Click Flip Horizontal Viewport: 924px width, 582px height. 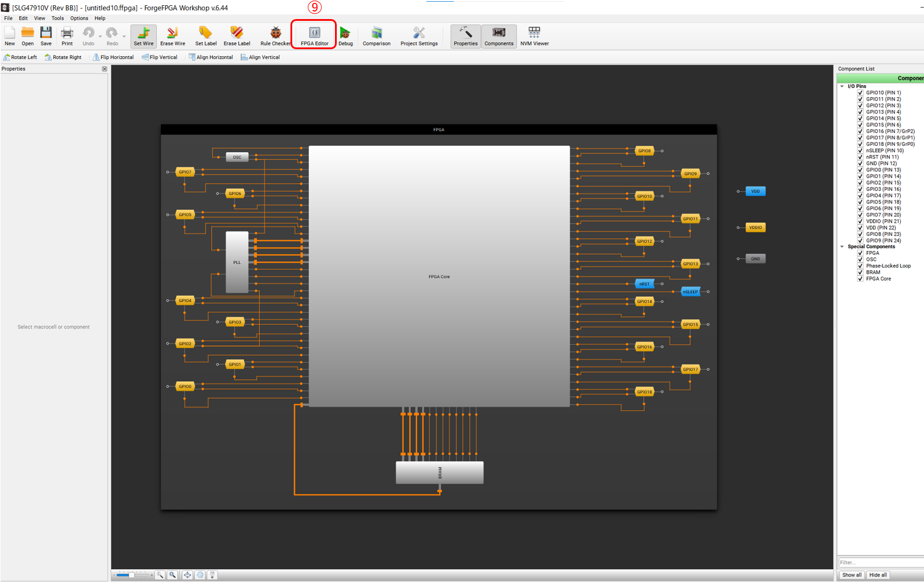pyautogui.click(x=113, y=57)
